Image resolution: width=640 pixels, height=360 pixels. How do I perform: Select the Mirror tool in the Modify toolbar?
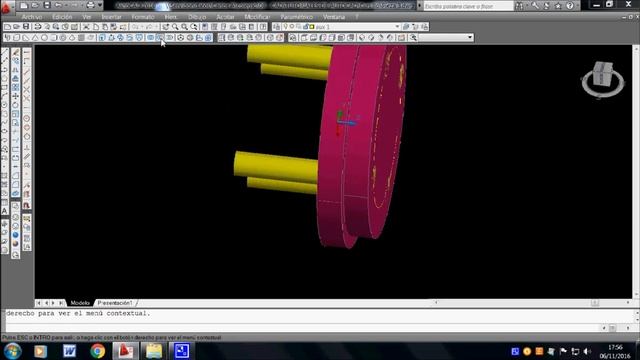pos(16,70)
